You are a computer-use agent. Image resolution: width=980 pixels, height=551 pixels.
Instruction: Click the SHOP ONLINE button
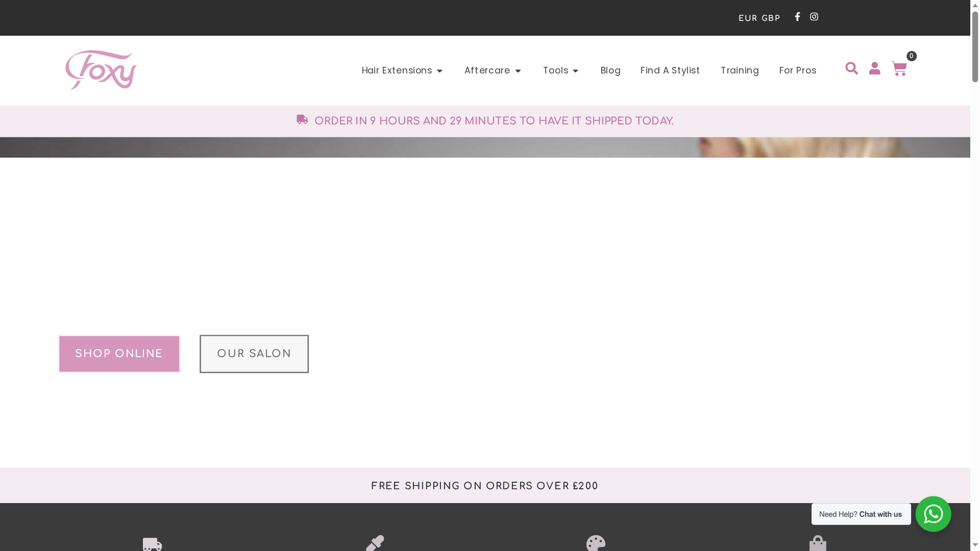(119, 354)
